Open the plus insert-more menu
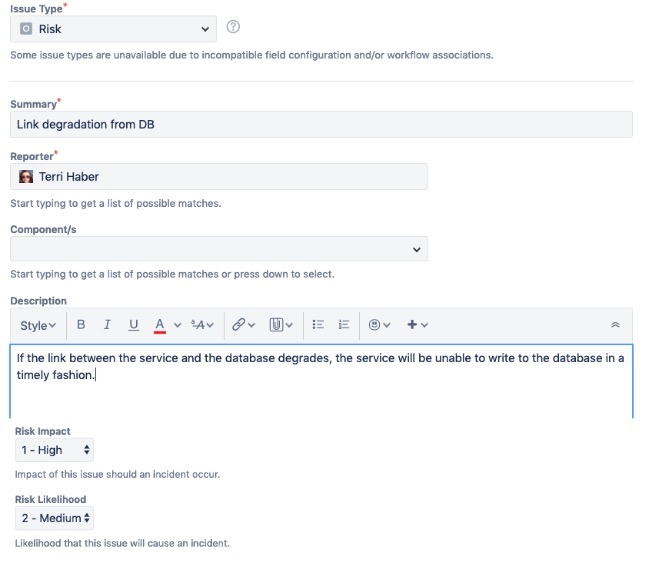The image size is (655, 568). (x=417, y=325)
